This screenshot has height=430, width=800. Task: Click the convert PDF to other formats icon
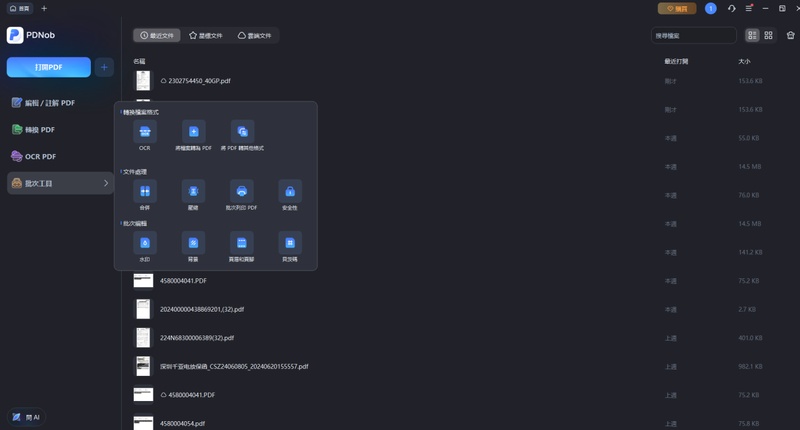point(242,131)
